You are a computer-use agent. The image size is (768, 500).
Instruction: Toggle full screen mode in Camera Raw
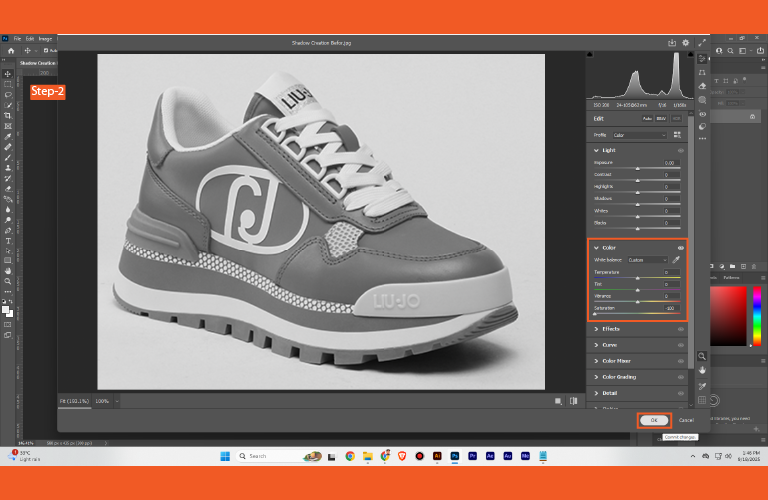point(701,43)
